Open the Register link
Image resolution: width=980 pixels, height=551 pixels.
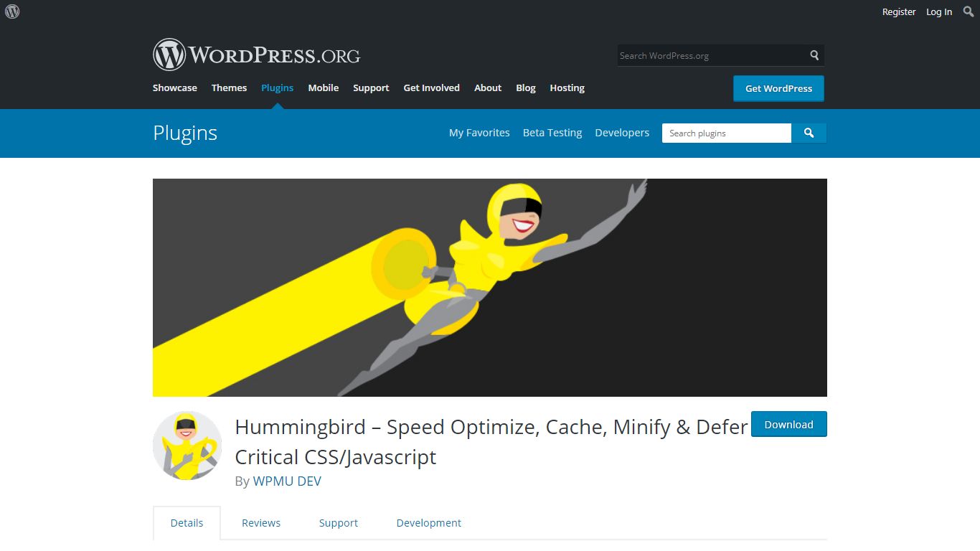pyautogui.click(x=899, y=11)
